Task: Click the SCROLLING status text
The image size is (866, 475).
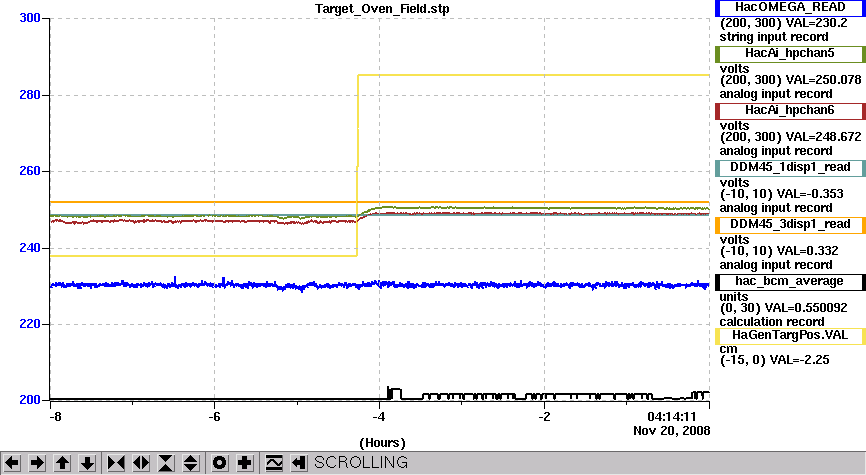Action: pos(361,462)
